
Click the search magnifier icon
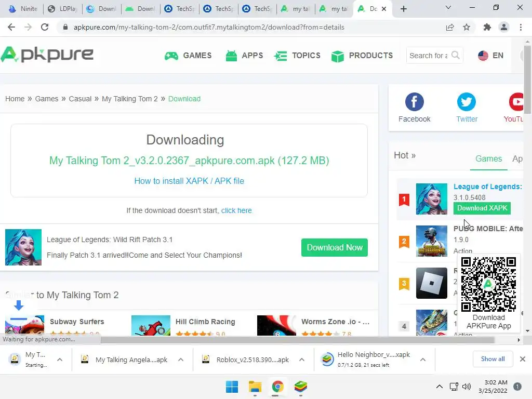pos(455,55)
